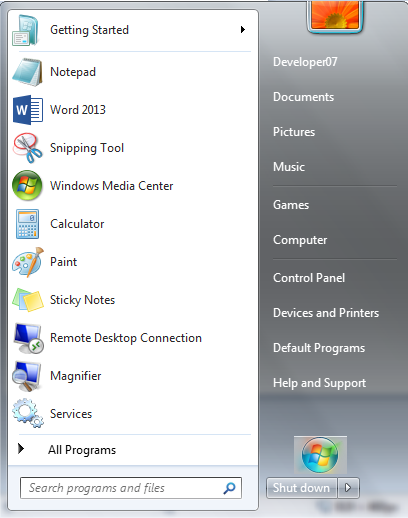Click the Windows Start orb
Screen dimensions: 408x518
coord(320,455)
